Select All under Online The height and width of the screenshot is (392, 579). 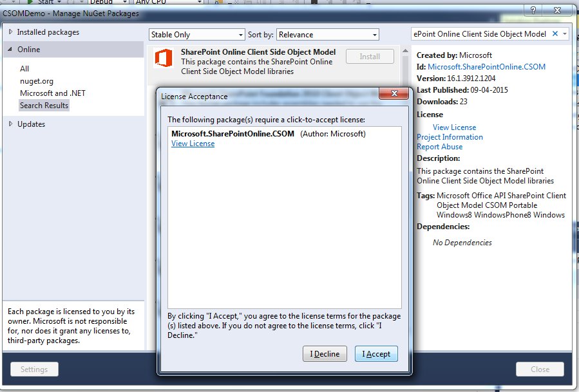coord(24,69)
